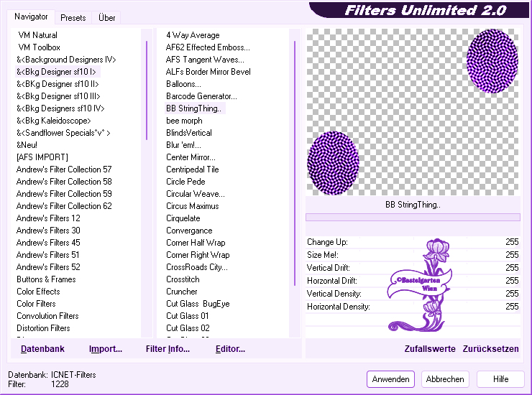The height and width of the screenshot is (395, 532).
Task: Launch the Editor... option
Action: point(230,349)
